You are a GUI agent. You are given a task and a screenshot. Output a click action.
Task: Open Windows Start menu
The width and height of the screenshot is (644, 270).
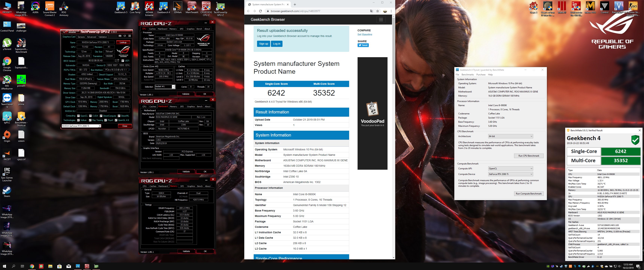pyautogui.click(x=4, y=266)
